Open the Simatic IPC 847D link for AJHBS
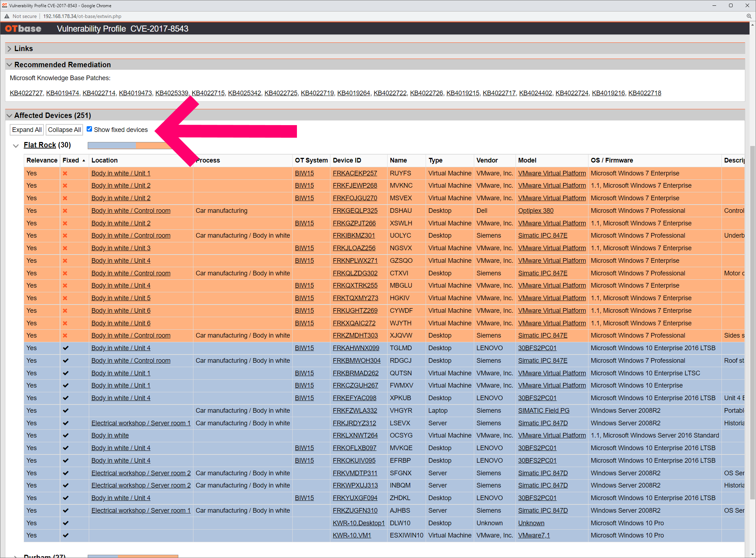756x558 pixels. tap(543, 511)
